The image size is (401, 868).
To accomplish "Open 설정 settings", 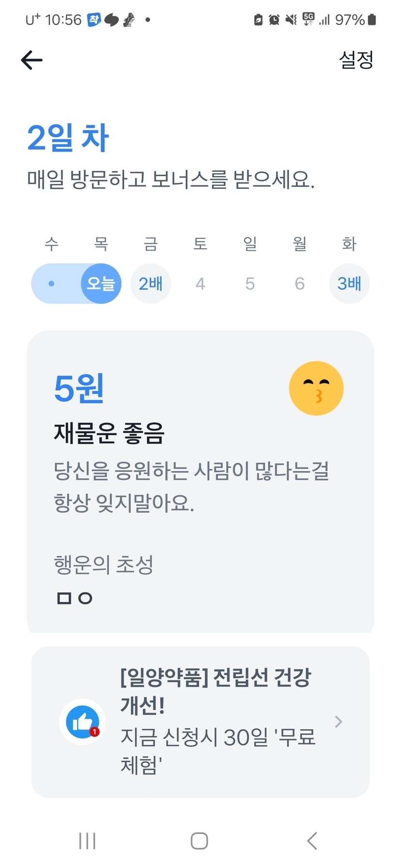I will 356,60.
